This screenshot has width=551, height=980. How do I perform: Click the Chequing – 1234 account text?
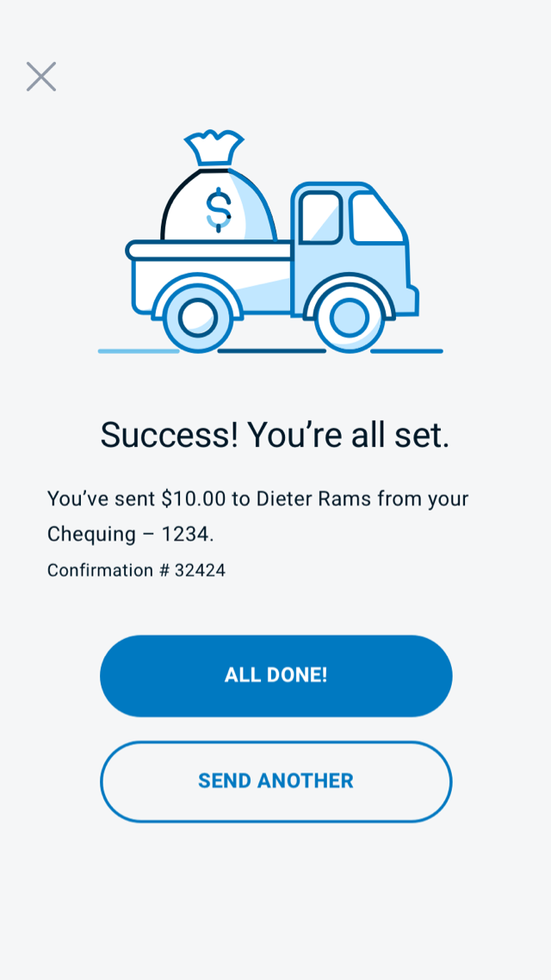pos(129,534)
